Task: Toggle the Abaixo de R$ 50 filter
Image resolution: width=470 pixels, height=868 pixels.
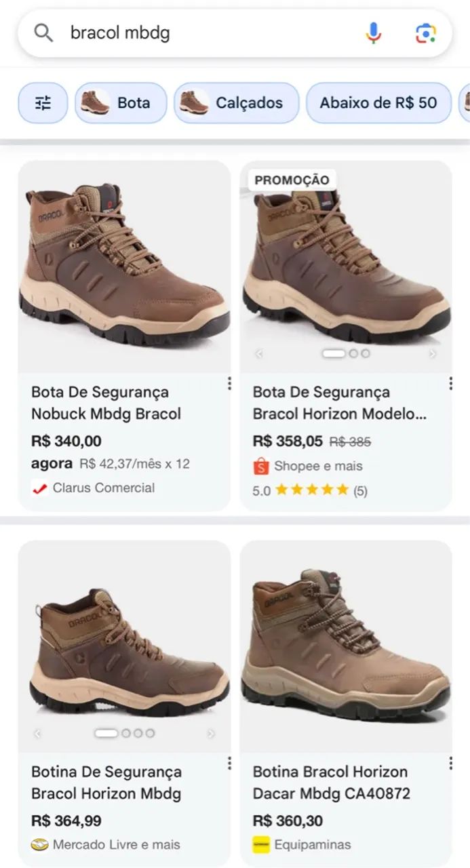Action: point(378,103)
